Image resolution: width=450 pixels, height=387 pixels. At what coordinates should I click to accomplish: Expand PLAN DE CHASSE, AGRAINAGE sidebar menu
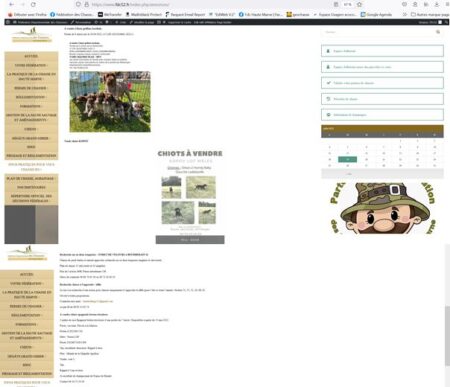point(31,179)
